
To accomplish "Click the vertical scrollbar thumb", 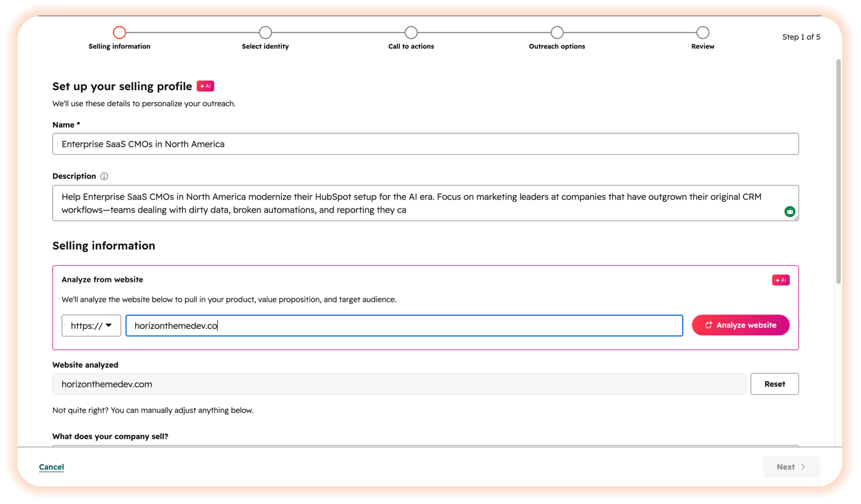I will (838, 172).
